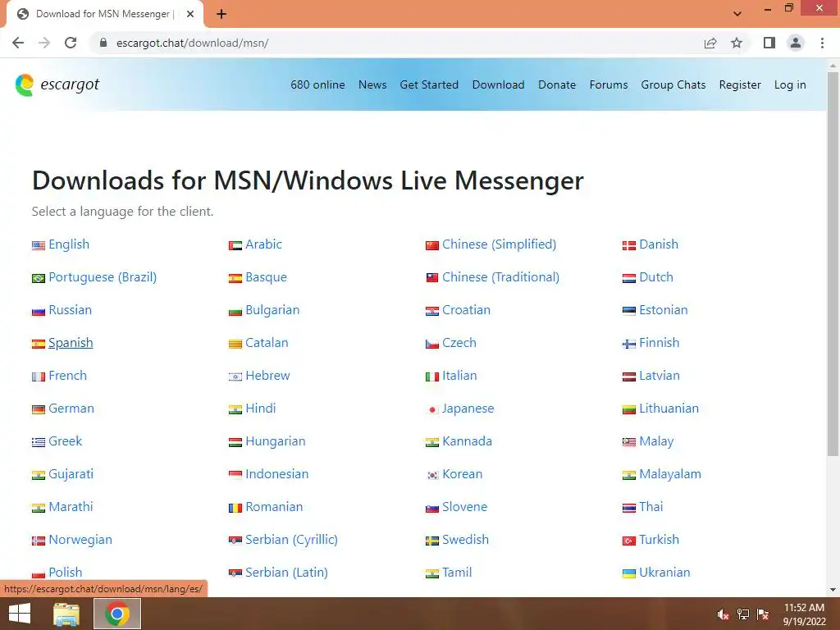Select Chinese (Traditional) language link

[x=500, y=277]
